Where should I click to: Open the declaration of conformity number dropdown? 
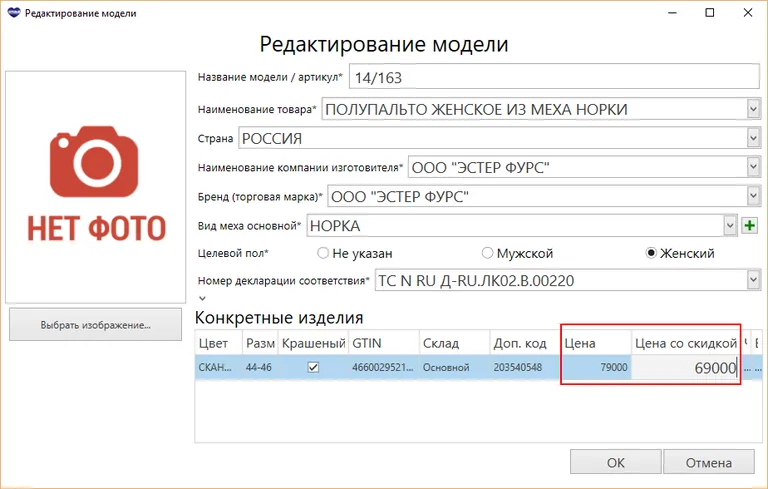753,282
